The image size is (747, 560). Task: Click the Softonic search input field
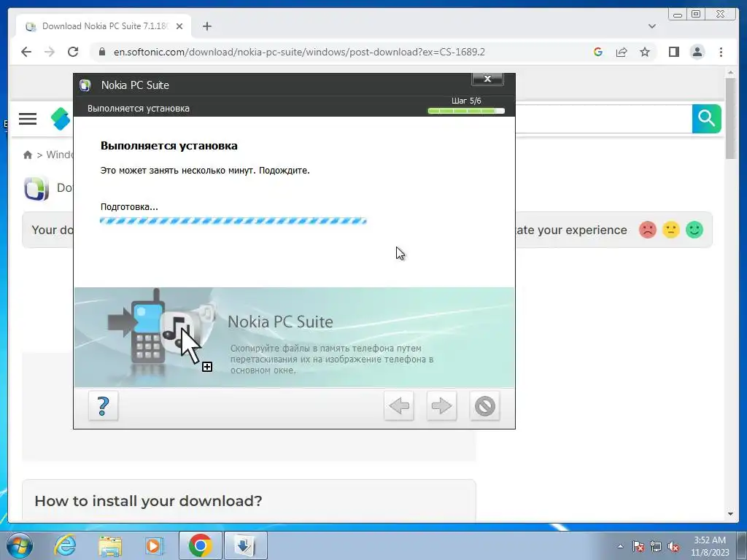point(603,119)
